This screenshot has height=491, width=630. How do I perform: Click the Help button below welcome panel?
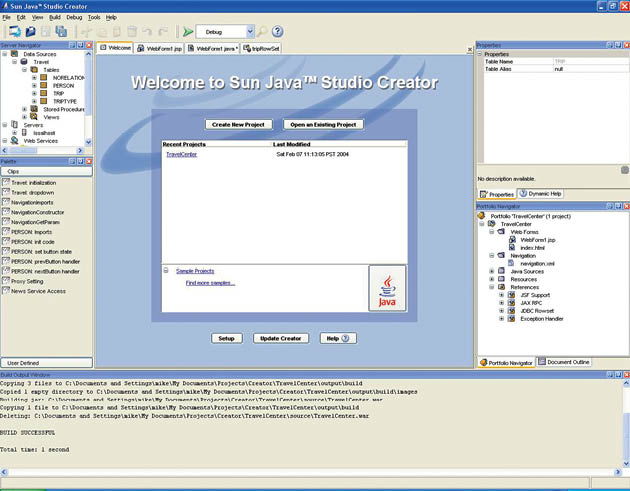[x=338, y=338]
